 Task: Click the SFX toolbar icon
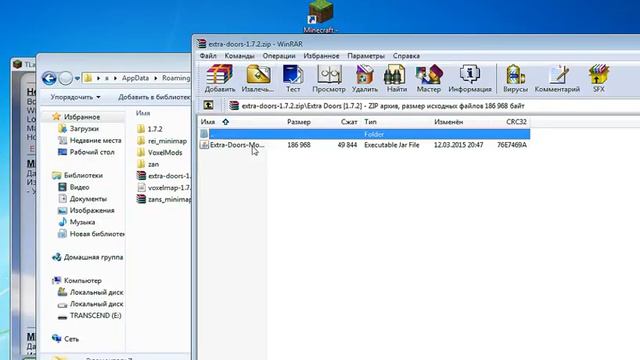click(599, 78)
